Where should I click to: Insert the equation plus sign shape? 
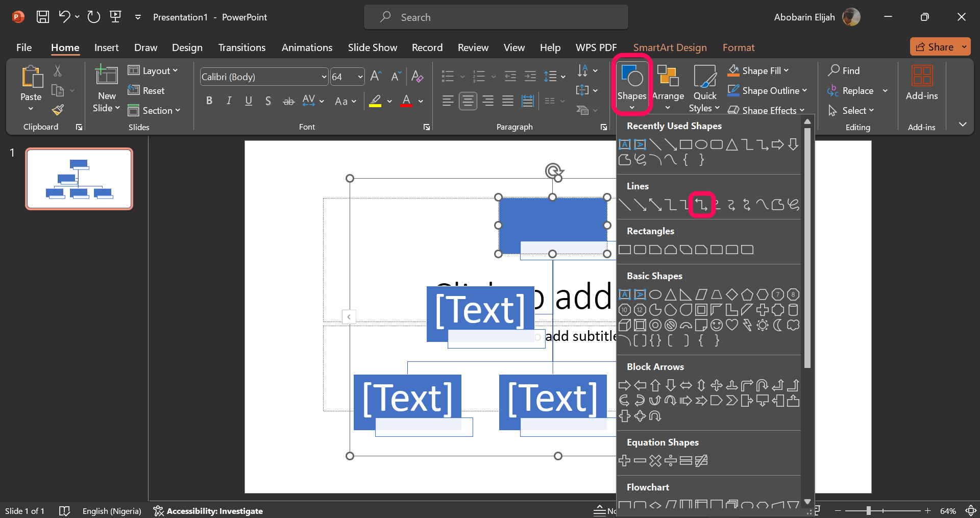pos(624,461)
